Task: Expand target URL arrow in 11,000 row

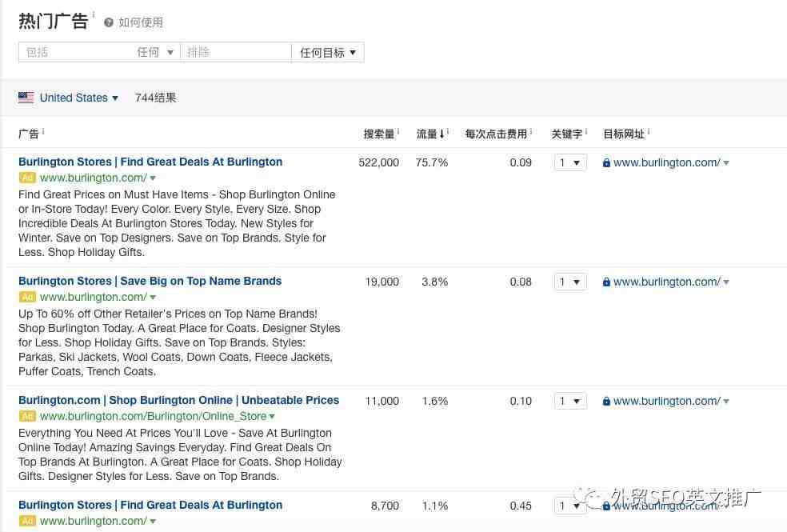Action: (x=726, y=402)
